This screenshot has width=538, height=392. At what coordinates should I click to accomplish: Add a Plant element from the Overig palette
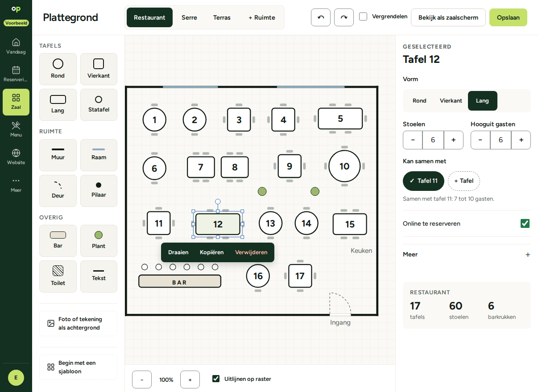click(x=99, y=241)
